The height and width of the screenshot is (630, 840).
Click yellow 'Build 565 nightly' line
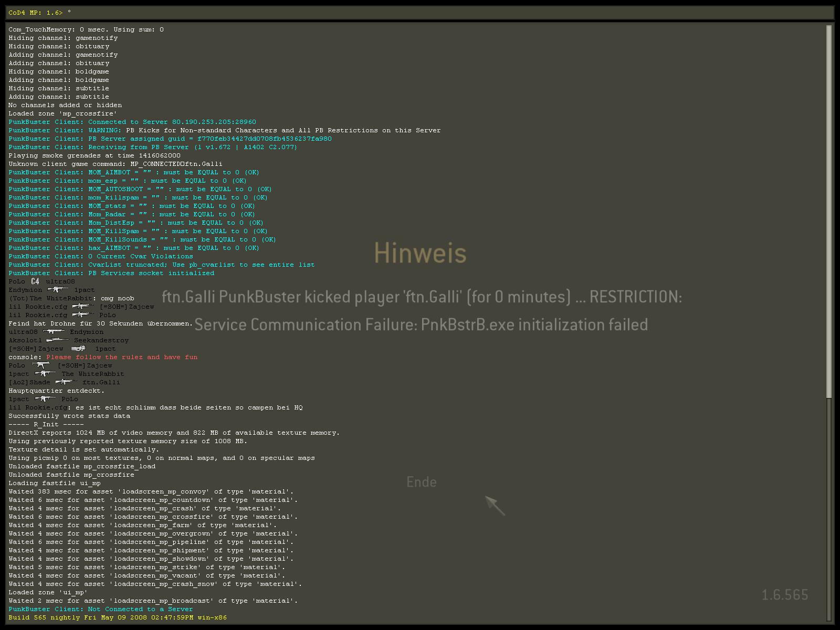pyautogui.click(x=118, y=617)
